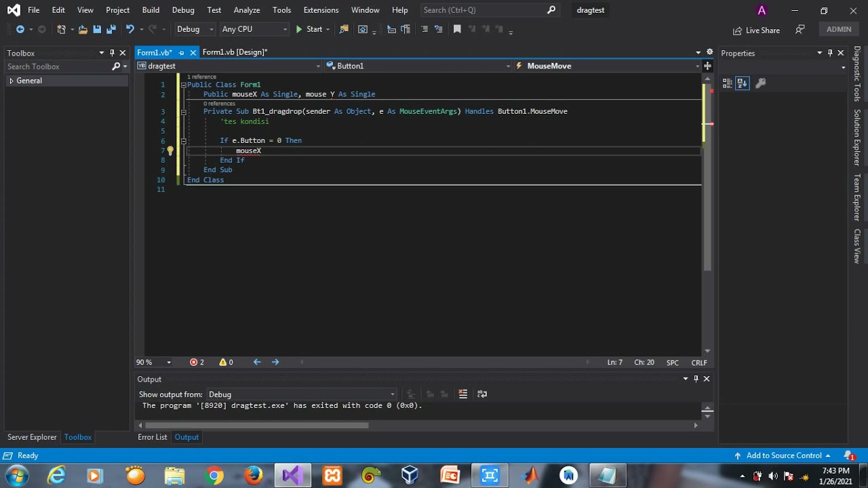Viewport: 868px width, 488px height.
Task: Click the lightbulb quick actions icon on line 7
Action: (170, 150)
